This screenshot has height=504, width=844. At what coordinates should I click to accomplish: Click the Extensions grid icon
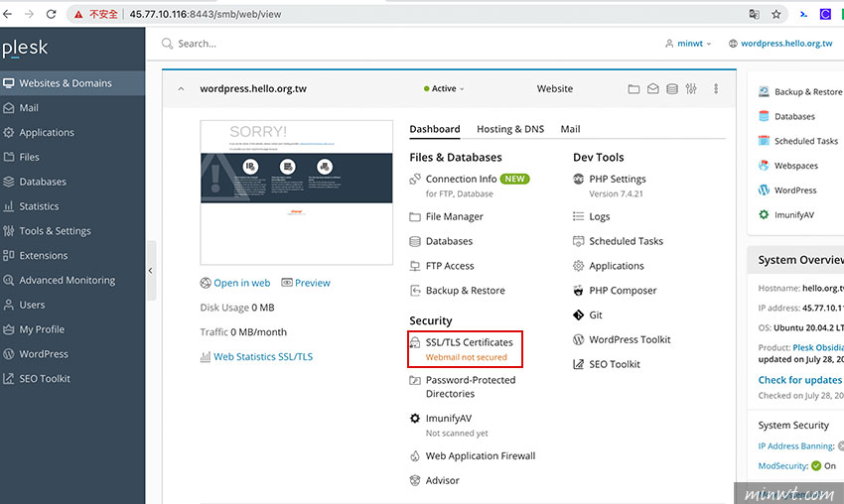9,256
